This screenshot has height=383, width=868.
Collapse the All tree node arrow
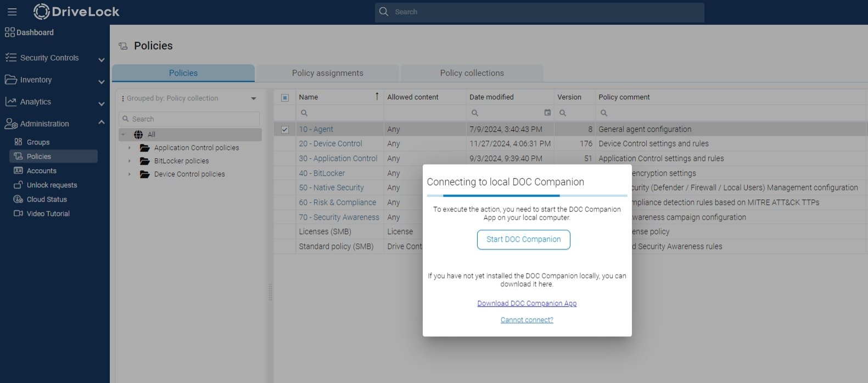123,135
